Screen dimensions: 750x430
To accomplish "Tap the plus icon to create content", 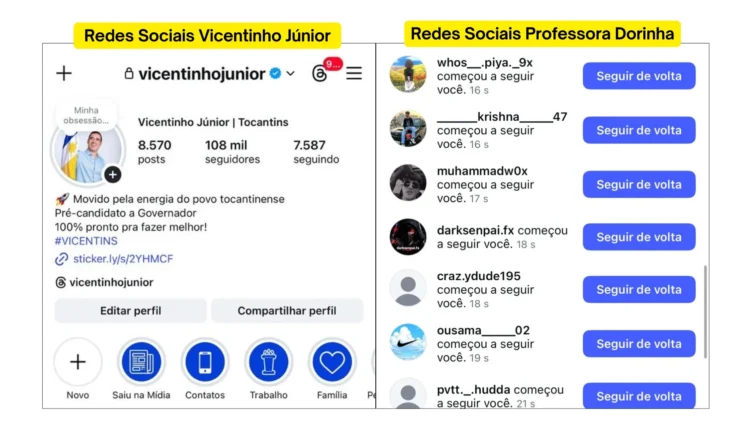I will click(x=64, y=74).
